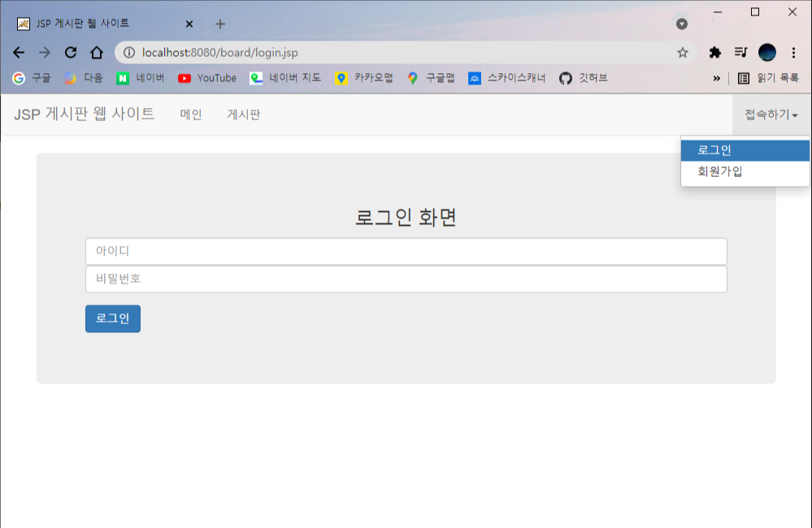Go back with the browser back arrow
The height and width of the screenshot is (528, 812).
coord(19,52)
